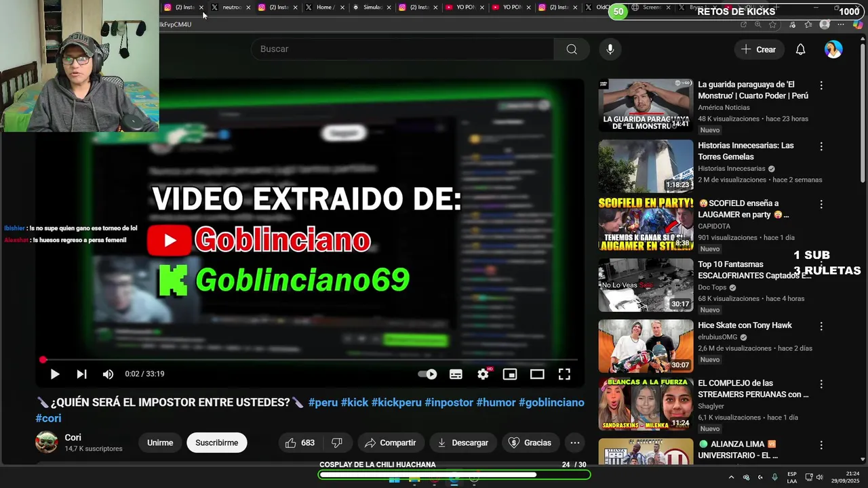Share video via Compartir button
The height and width of the screenshot is (488, 868).
point(391,443)
